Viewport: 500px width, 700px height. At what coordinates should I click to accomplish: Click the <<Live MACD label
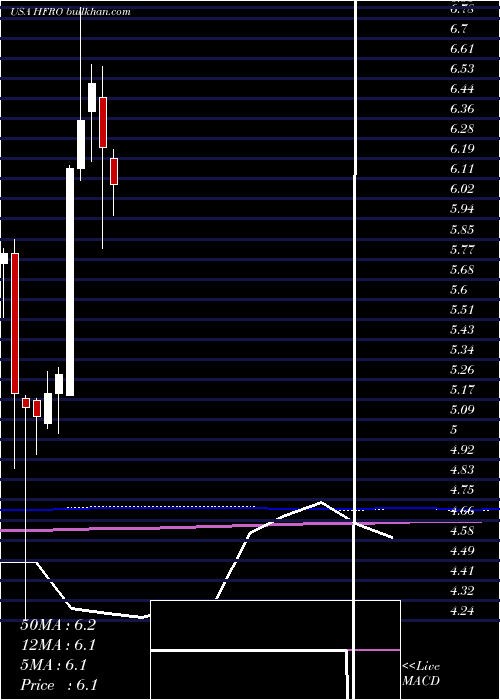(x=421, y=674)
